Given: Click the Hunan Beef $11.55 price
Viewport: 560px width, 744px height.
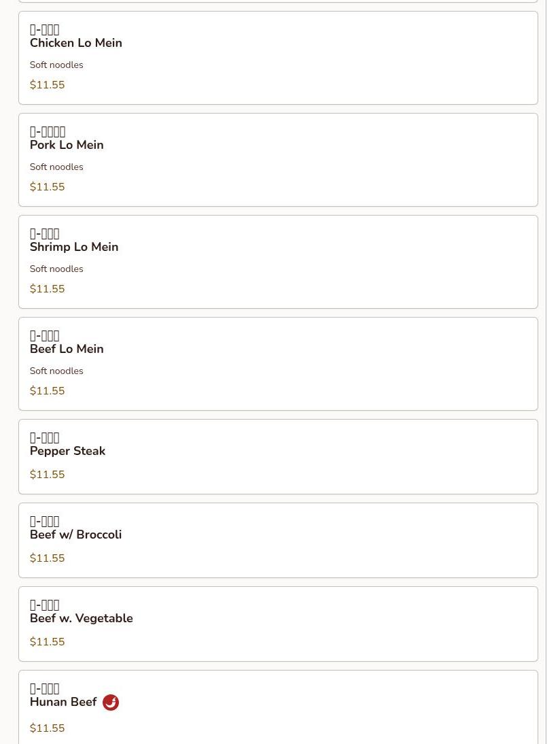Looking at the screenshot, I should coord(47,728).
